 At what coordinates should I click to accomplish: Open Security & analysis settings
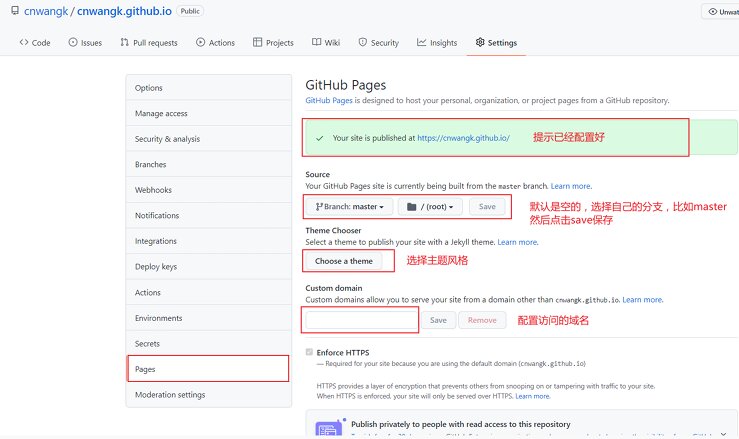209,139
